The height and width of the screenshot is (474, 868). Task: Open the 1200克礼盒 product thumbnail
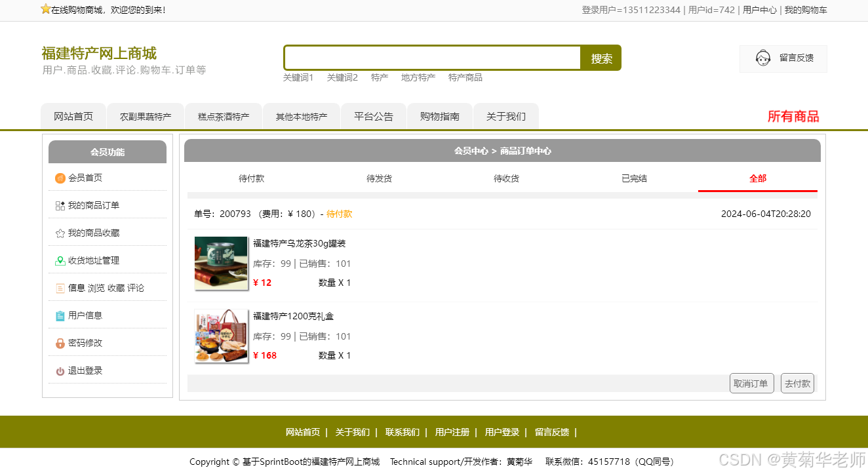point(221,336)
